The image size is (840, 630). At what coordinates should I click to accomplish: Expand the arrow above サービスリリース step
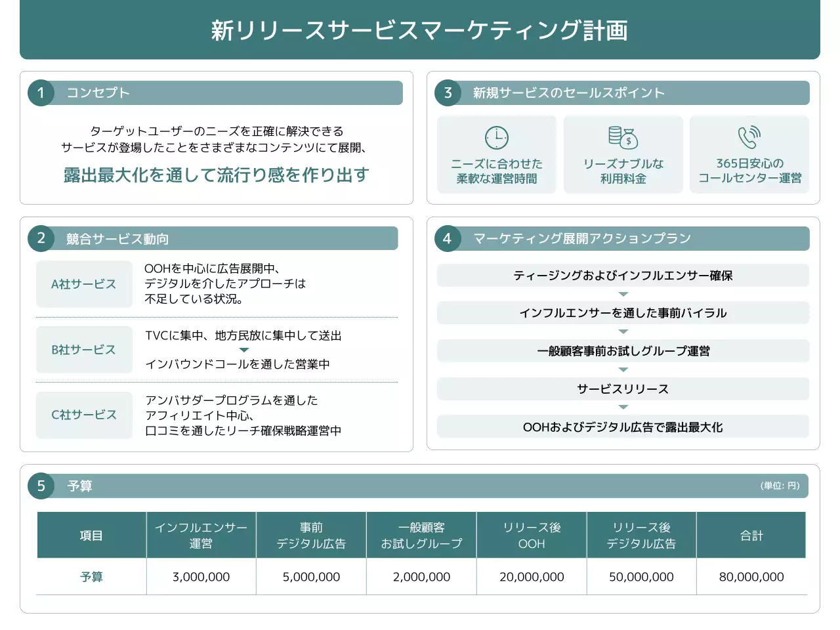point(623,369)
